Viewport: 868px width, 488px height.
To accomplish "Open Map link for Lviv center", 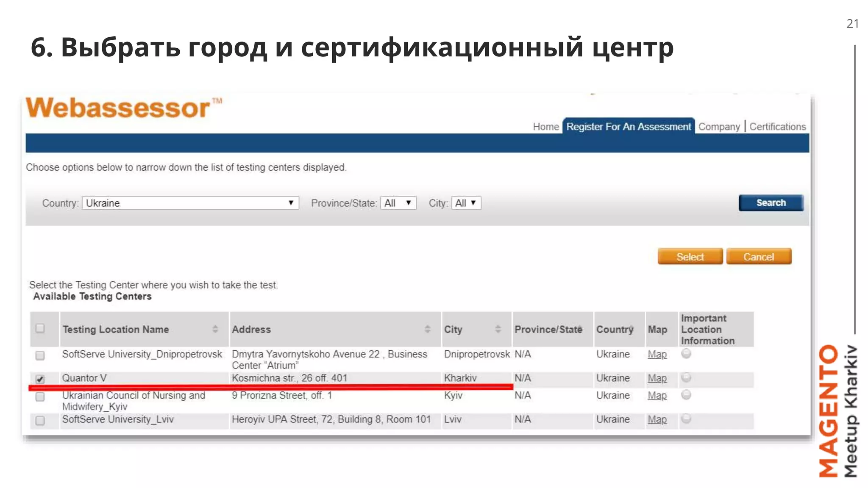I will 657,419.
